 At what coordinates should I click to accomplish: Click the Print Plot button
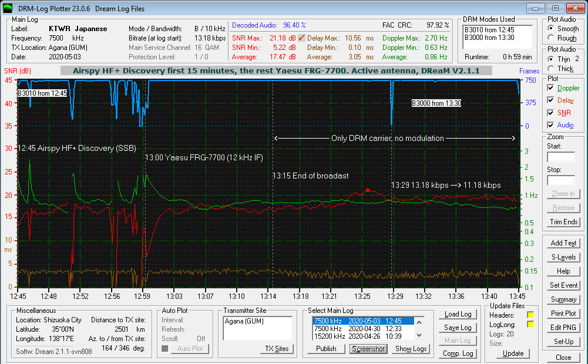pyautogui.click(x=563, y=314)
